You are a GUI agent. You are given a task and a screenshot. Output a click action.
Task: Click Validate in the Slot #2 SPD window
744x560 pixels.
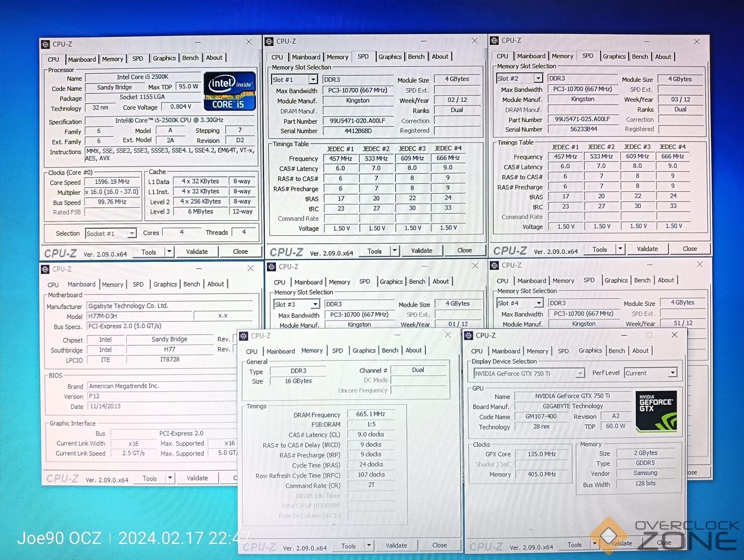(647, 249)
